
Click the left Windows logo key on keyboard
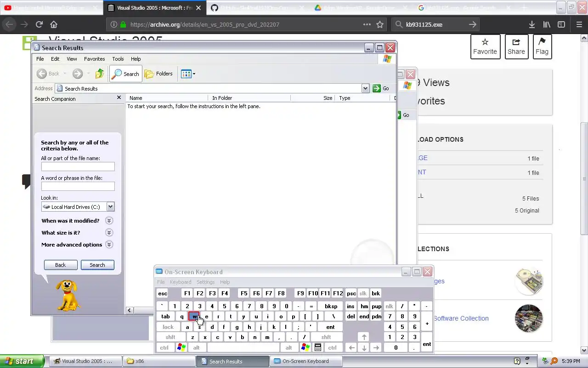pos(181,348)
